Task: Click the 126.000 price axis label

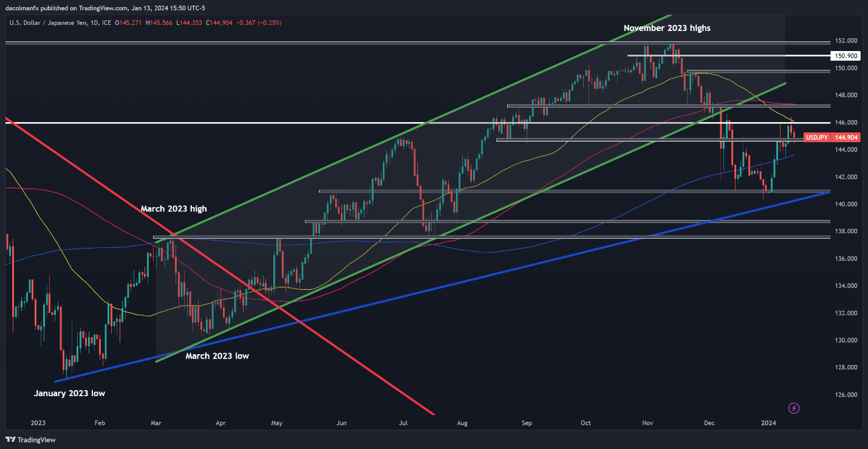Action: [x=846, y=395]
